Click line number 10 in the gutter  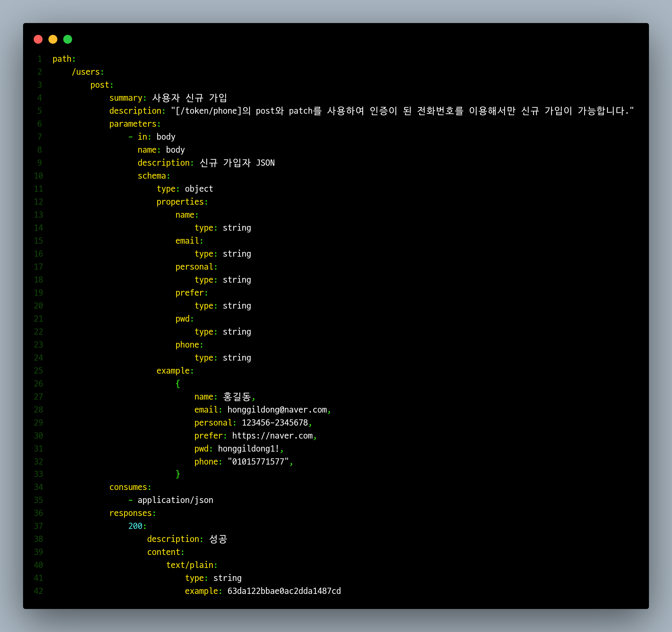pos(38,176)
